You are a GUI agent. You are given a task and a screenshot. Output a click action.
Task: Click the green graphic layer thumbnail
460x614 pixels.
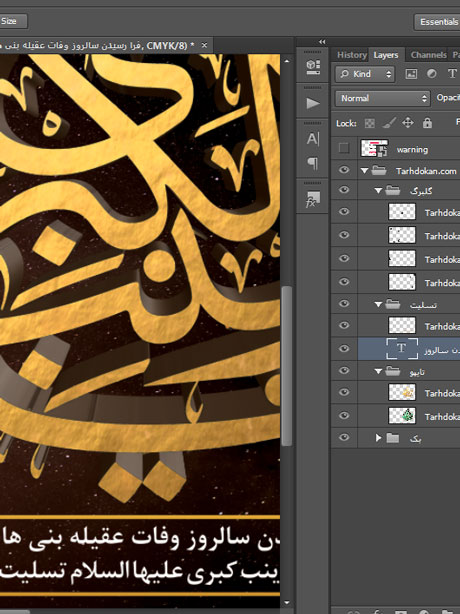click(x=402, y=415)
